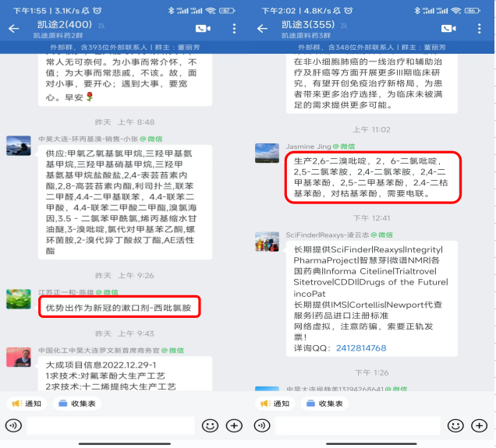Tap 通知 button in left chat
The height and width of the screenshot is (448, 496).
[27, 404]
